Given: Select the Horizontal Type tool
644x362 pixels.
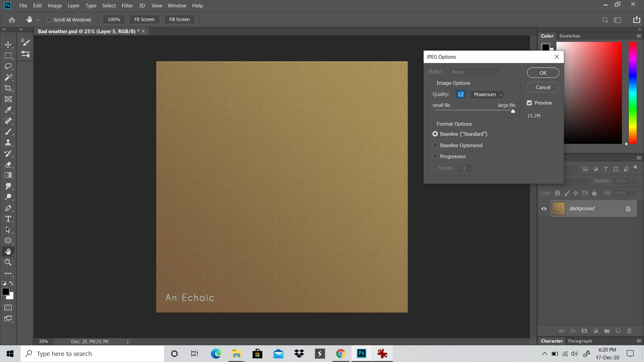Looking at the screenshot, I should pyautogui.click(x=8, y=219).
